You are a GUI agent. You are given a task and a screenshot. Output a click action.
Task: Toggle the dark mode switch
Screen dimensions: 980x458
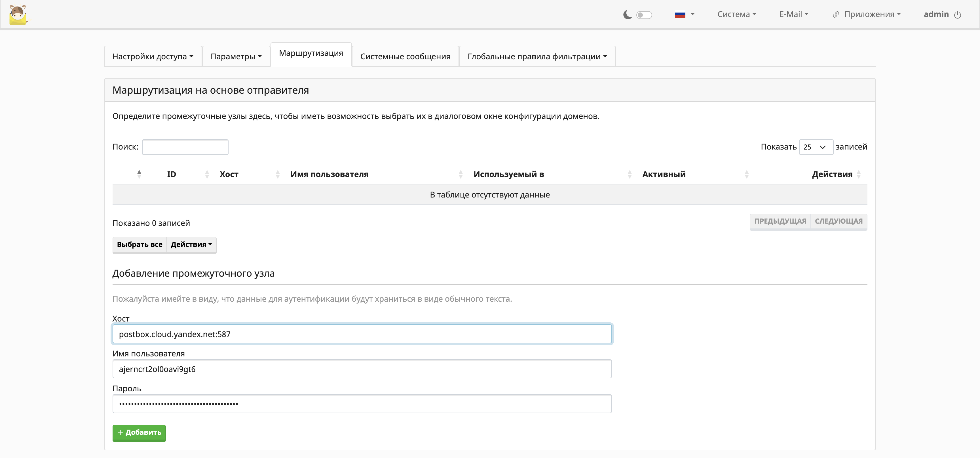(x=644, y=15)
